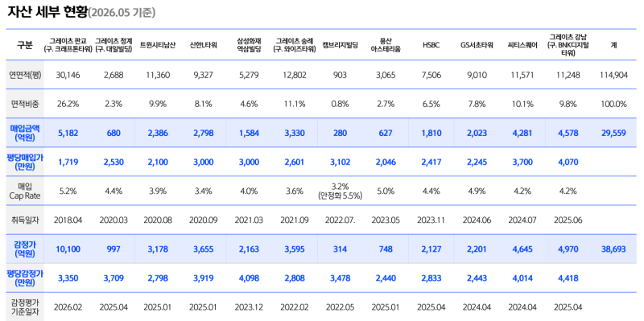Select the acquisition date '2018.04'

coord(68,220)
